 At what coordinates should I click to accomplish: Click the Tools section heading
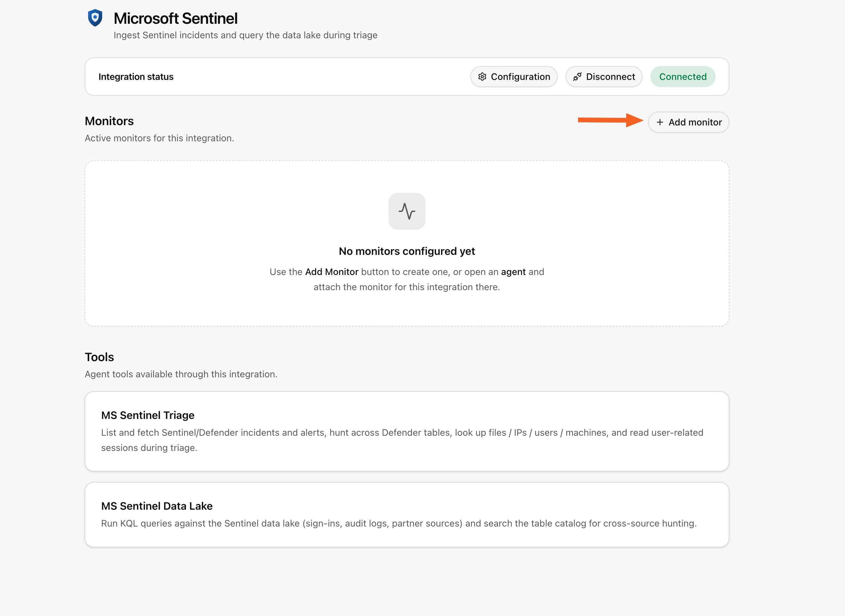99,357
